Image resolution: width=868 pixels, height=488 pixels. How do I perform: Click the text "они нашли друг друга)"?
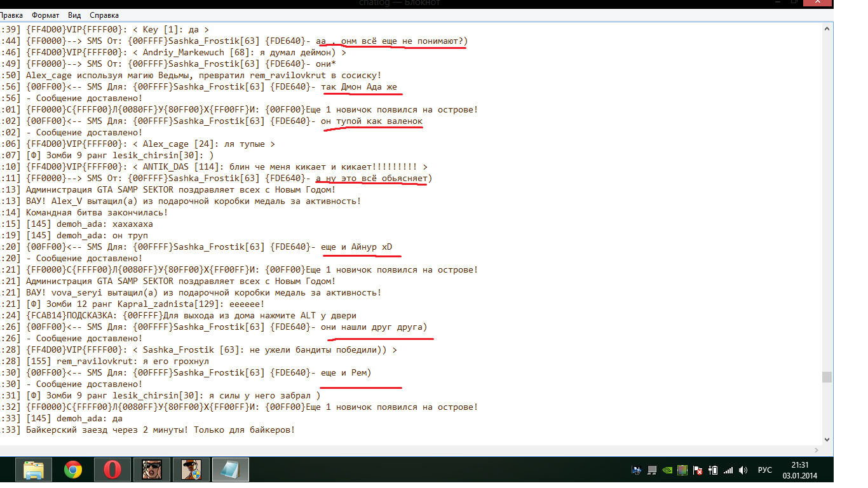tap(374, 327)
